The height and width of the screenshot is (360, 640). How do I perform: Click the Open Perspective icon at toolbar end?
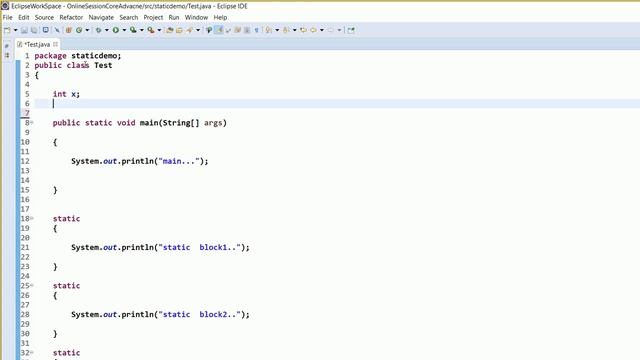click(x=351, y=30)
